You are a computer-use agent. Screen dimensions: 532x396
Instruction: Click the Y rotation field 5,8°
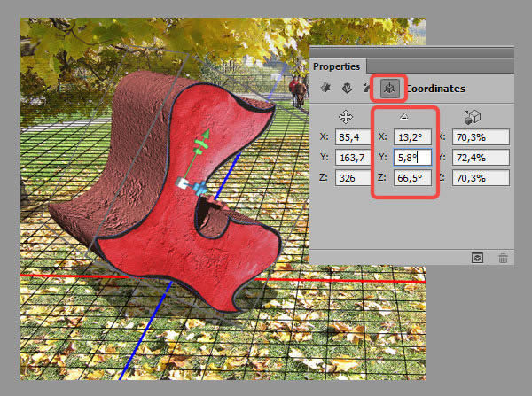(412, 158)
